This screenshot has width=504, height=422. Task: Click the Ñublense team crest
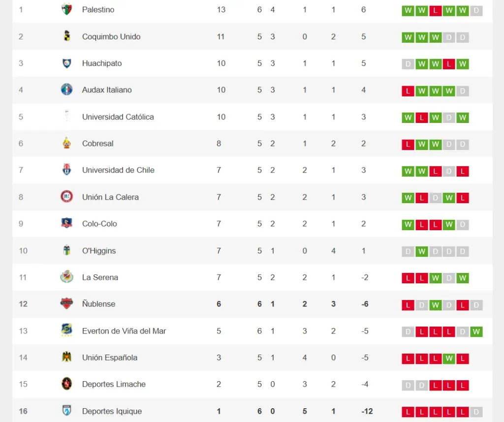[x=66, y=303]
